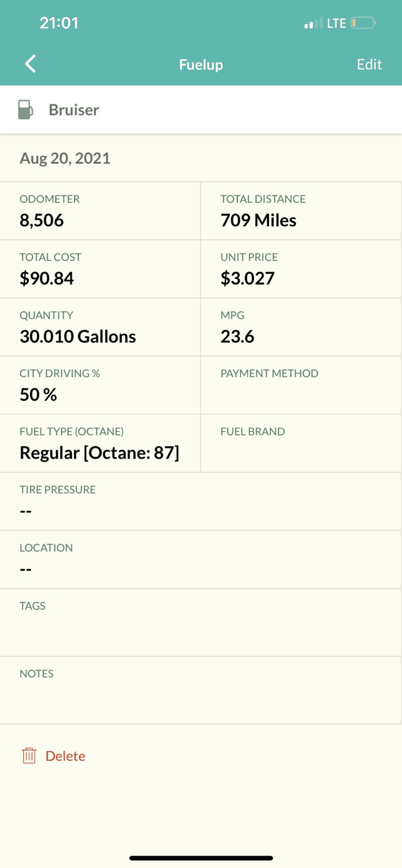Select the $3.027 unit price

click(x=247, y=278)
